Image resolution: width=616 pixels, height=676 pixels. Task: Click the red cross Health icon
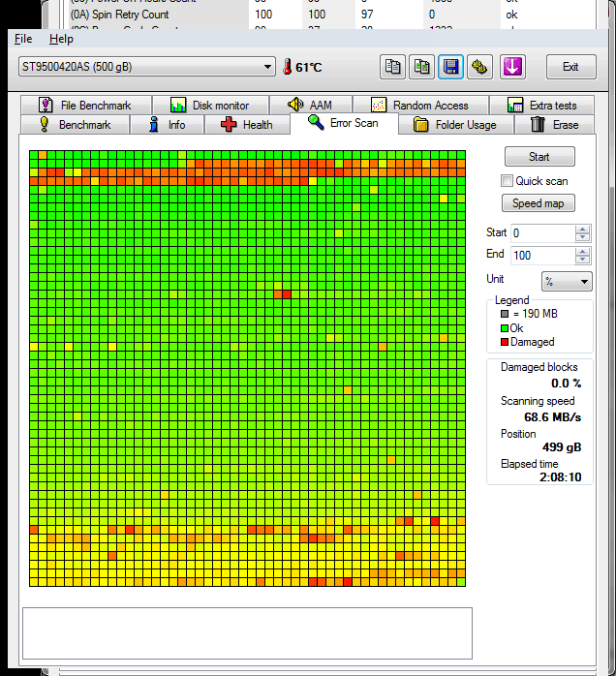[229, 125]
